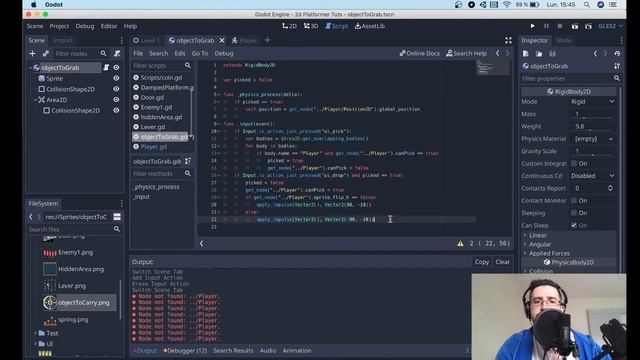Open the AssetLib workspace

pos(370,26)
